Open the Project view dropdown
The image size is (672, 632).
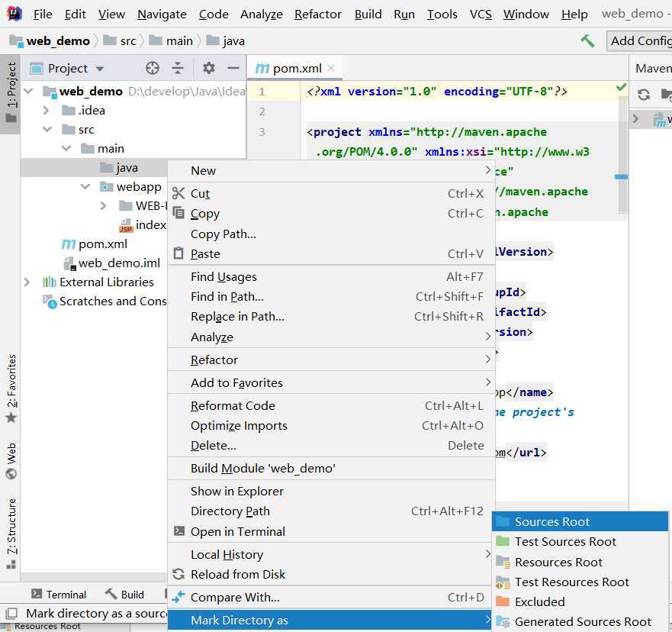point(100,69)
